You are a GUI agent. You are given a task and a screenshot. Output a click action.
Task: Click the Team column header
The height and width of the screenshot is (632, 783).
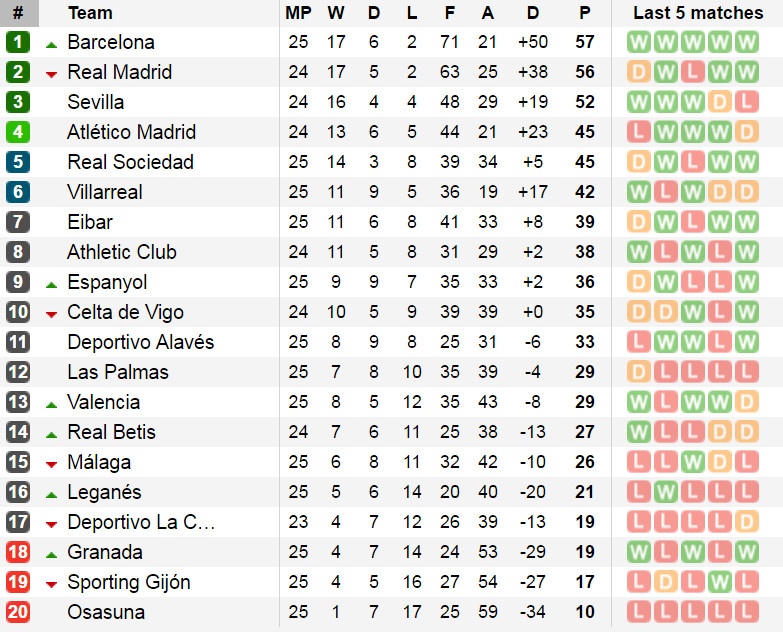[90, 13]
